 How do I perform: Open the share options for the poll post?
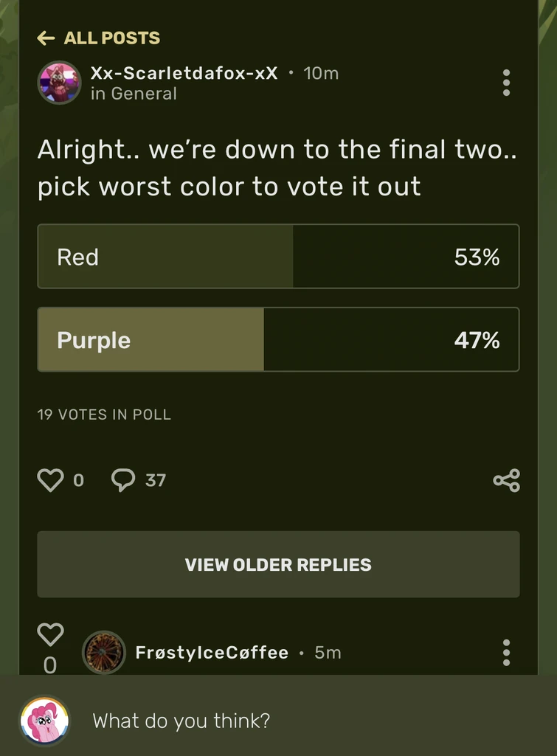tap(507, 479)
